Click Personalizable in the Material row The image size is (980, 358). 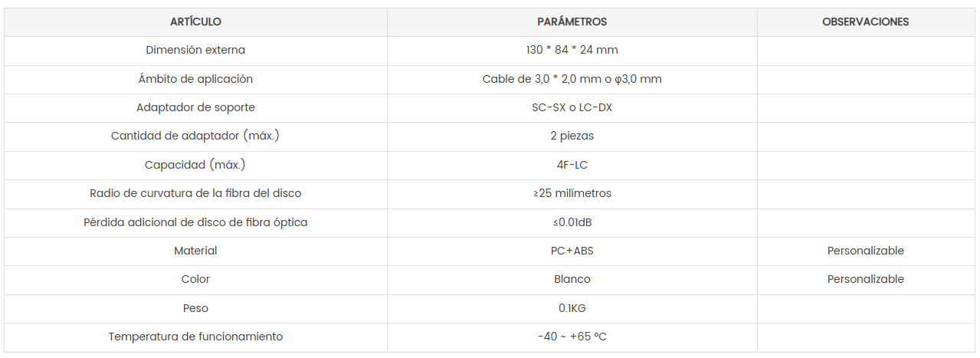865,251
